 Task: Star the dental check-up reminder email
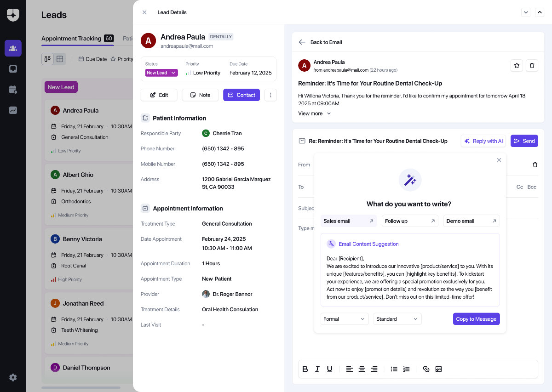pyautogui.click(x=517, y=65)
